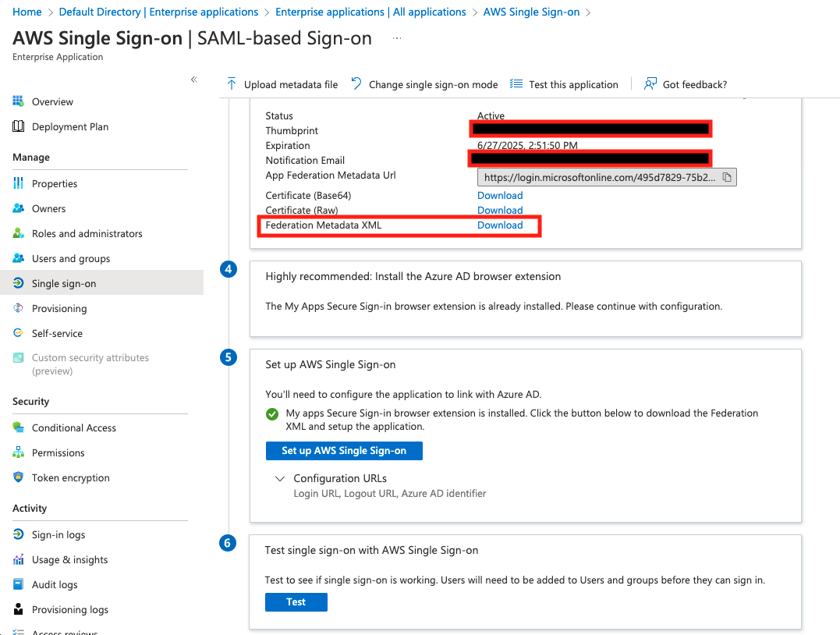Open AWS Single Sign-on breadcrumb
This screenshot has width=840, height=635.
531,12
